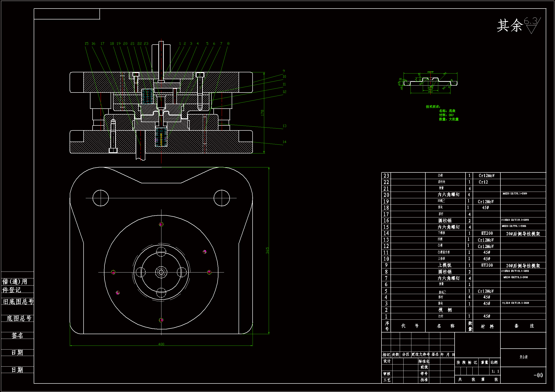Select the 复合模 title block text
The height and width of the screenshot is (392, 555).
click(x=523, y=357)
